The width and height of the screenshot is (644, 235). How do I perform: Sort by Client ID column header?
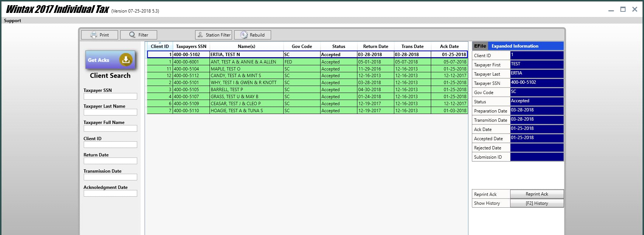click(x=160, y=46)
